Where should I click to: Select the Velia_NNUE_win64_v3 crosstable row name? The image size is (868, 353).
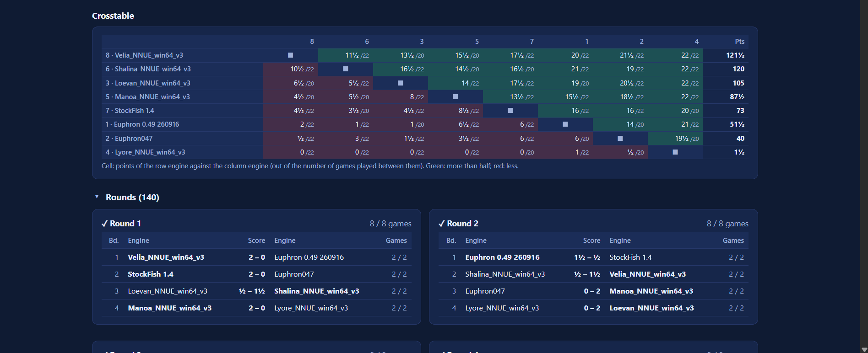(144, 55)
